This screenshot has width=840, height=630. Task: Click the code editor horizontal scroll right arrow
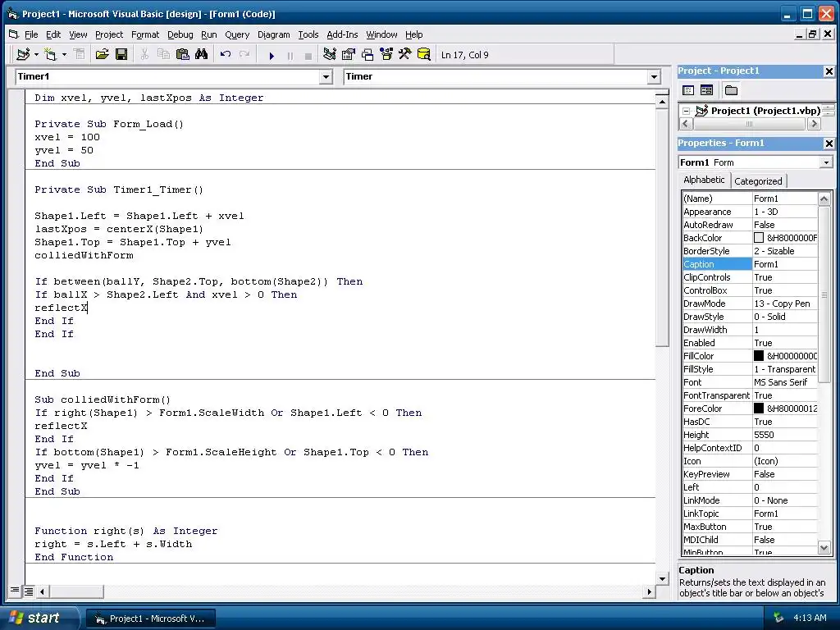tap(650, 591)
